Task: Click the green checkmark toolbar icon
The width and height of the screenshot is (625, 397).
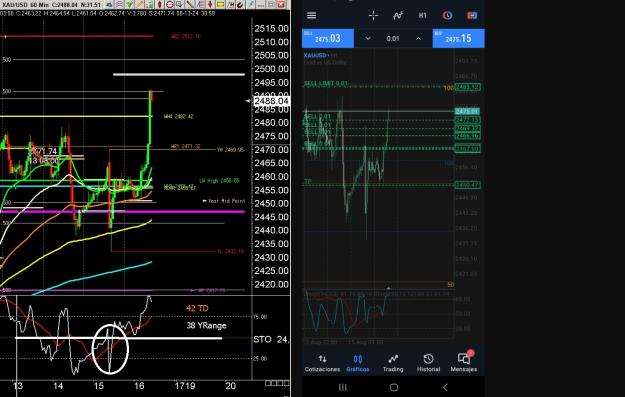Action: pos(130,5)
